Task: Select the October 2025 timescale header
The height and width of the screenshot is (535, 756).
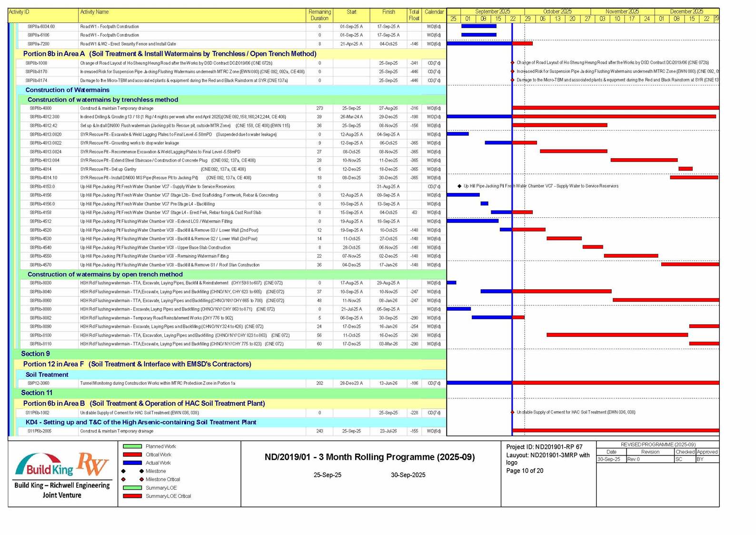Action: pyautogui.click(x=557, y=11)
